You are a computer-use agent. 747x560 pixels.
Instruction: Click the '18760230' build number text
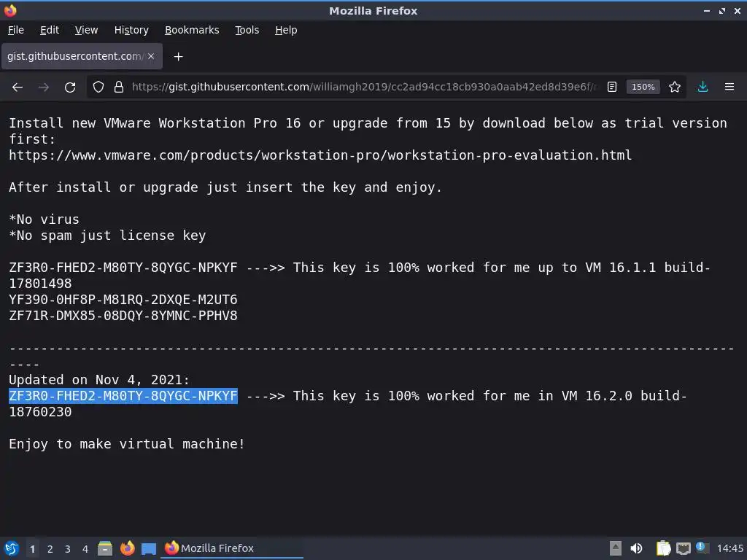[x=40, y=412]
